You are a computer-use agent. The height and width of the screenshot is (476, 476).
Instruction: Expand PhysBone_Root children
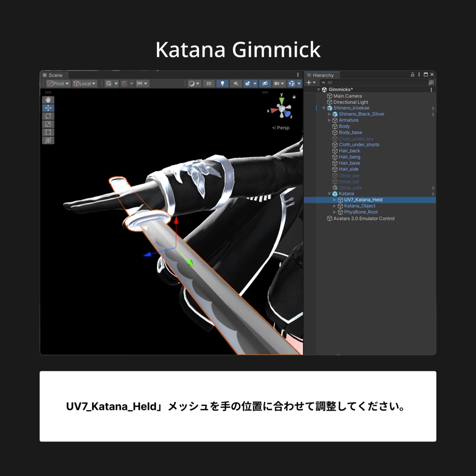tap(335, 212)
